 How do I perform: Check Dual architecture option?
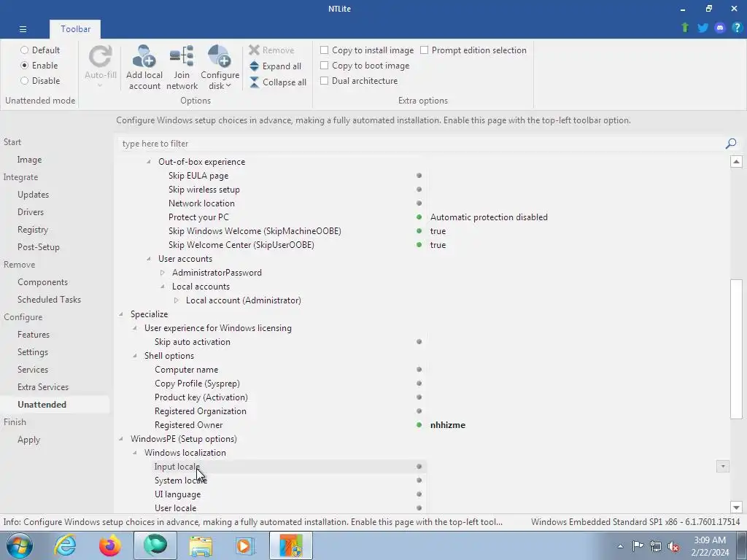[x=359, y=80]
